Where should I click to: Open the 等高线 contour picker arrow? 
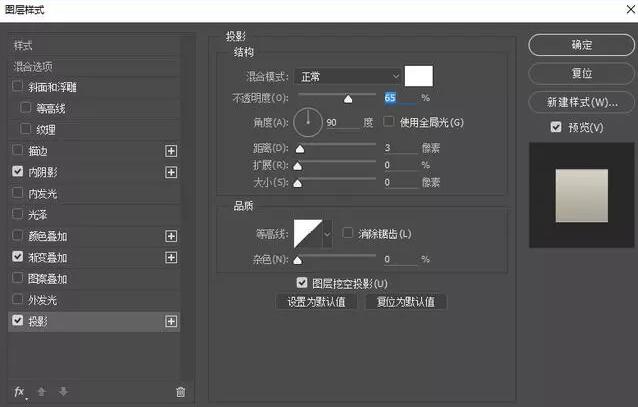[327, 234]
